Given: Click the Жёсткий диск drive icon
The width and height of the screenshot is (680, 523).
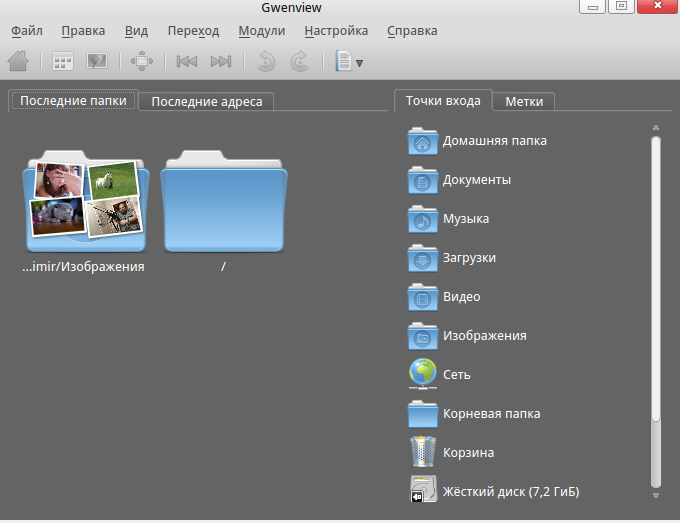Looking at the screenshot, I should tap(423, 489).
